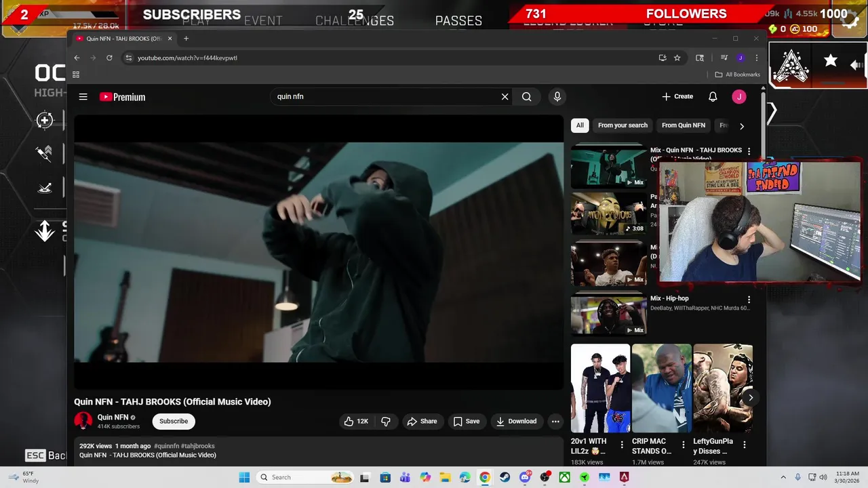Open Apex Legends from the taskbar
Viewport: 868px width, 488px height.
tap(624, 477)
